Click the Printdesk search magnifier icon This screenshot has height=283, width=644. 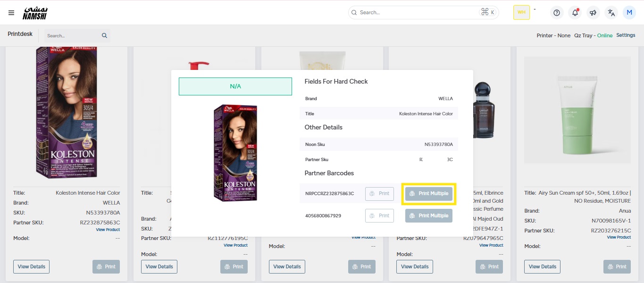[104, 35]
